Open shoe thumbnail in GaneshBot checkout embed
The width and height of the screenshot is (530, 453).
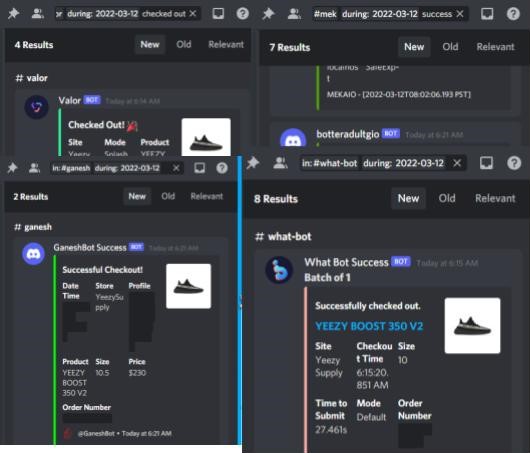pos(189,286)
